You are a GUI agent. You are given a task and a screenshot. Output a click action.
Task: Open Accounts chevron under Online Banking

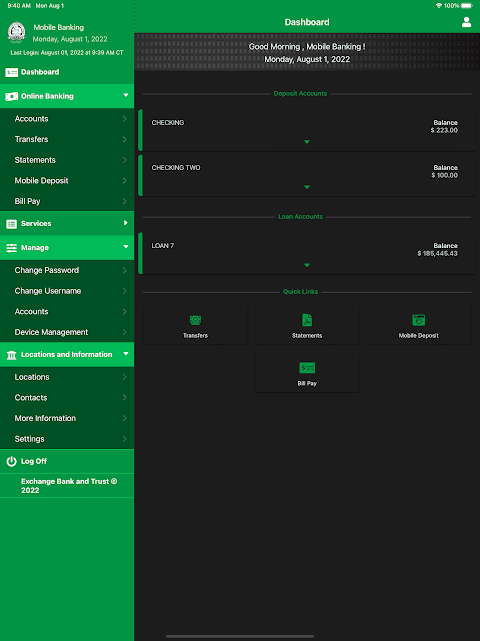coord(124,119)
